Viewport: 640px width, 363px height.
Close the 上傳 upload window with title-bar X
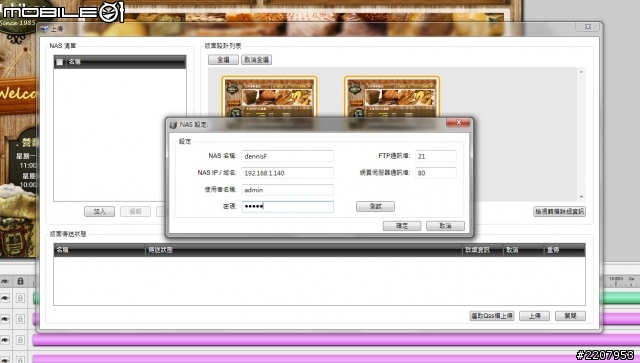[x=588, y=27]
